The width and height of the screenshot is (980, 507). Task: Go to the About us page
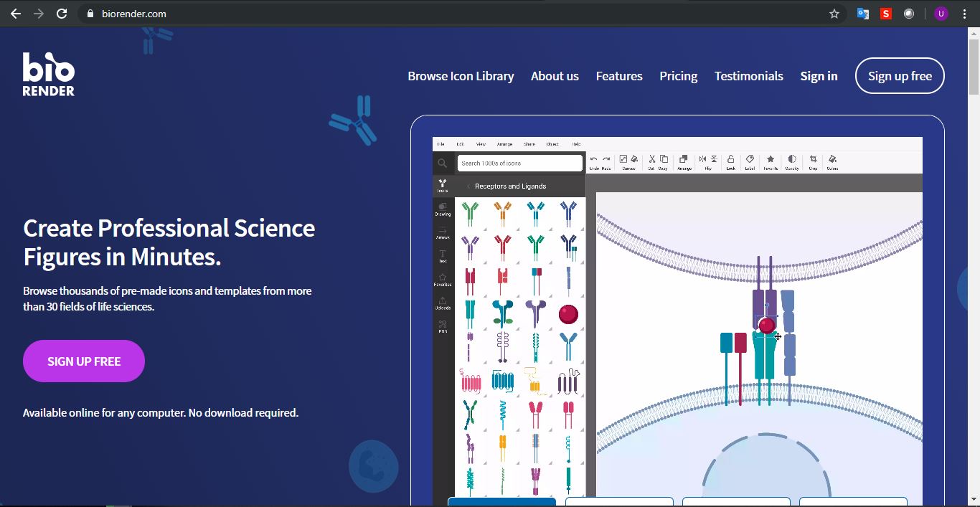(555, 76)
